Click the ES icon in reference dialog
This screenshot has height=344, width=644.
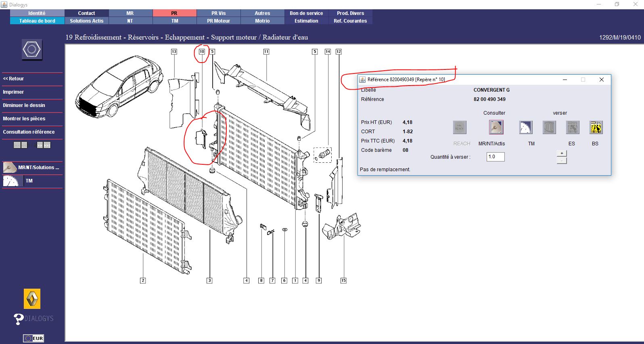pos(572,128)
